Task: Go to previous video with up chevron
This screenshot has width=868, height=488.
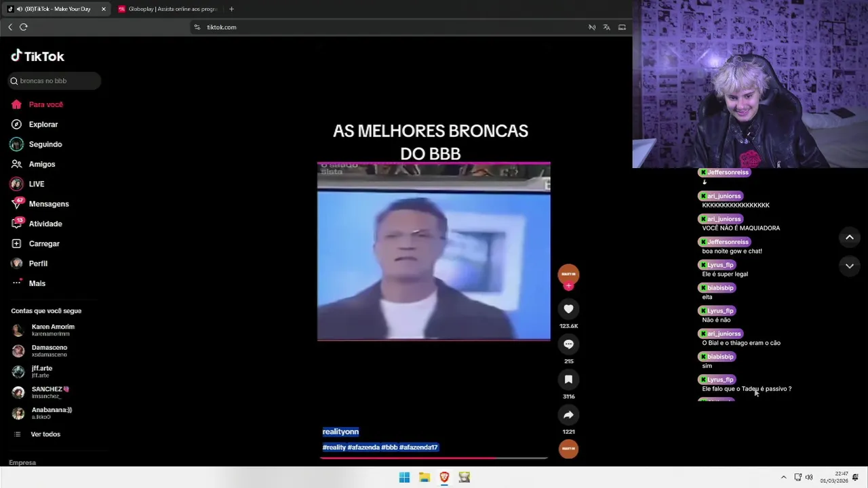Action: pyautogui.click(x=849, y=237)
